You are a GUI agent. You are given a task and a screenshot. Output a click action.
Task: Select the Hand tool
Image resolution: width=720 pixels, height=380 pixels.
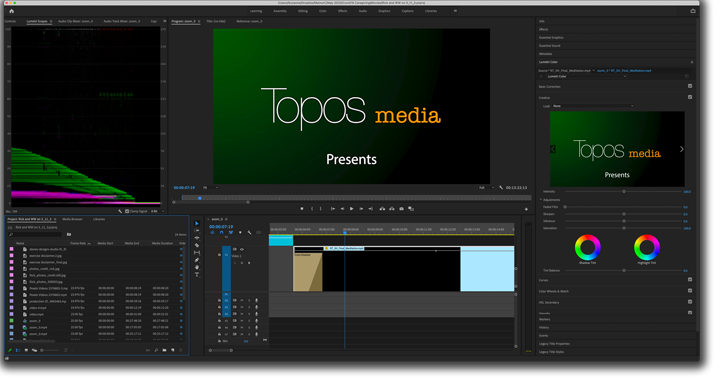pos(197,268)
